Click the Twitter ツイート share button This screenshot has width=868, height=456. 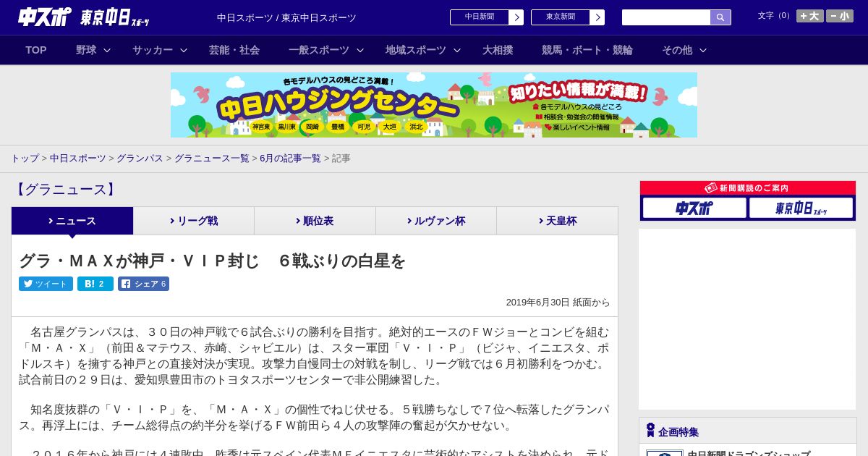point(46,284)
